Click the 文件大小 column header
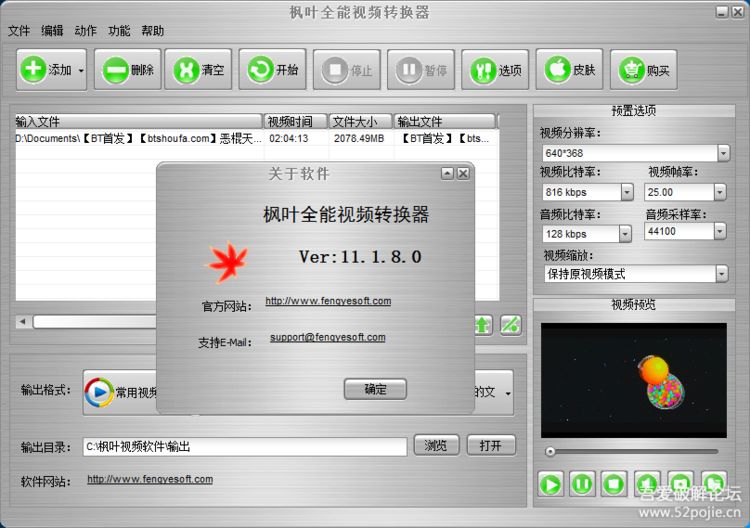 point(361,121)
